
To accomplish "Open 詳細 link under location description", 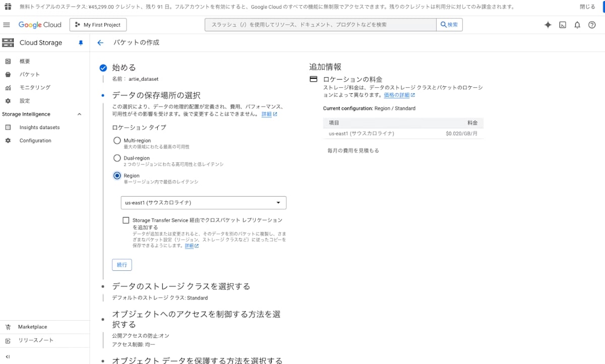I will click(x=269, y=114).
